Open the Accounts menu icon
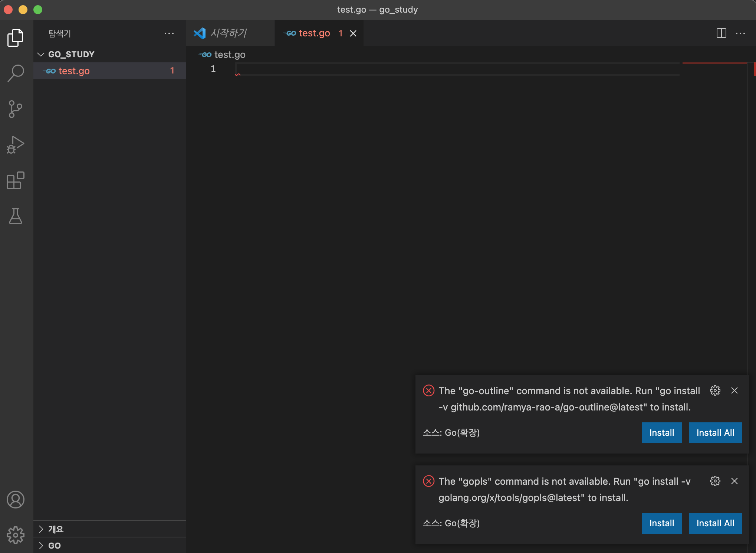This screenshot has width=756, height=553. pyautogui.click(x=15, y=500)
